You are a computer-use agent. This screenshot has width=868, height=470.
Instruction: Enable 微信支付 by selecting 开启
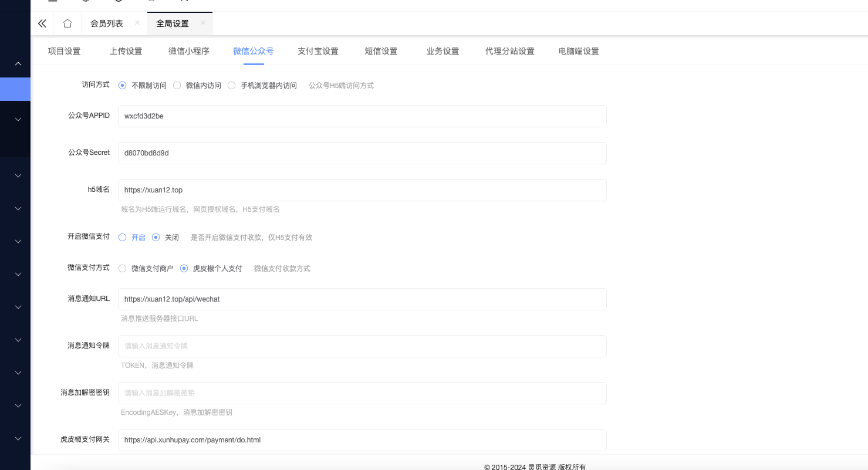point(122,237)
